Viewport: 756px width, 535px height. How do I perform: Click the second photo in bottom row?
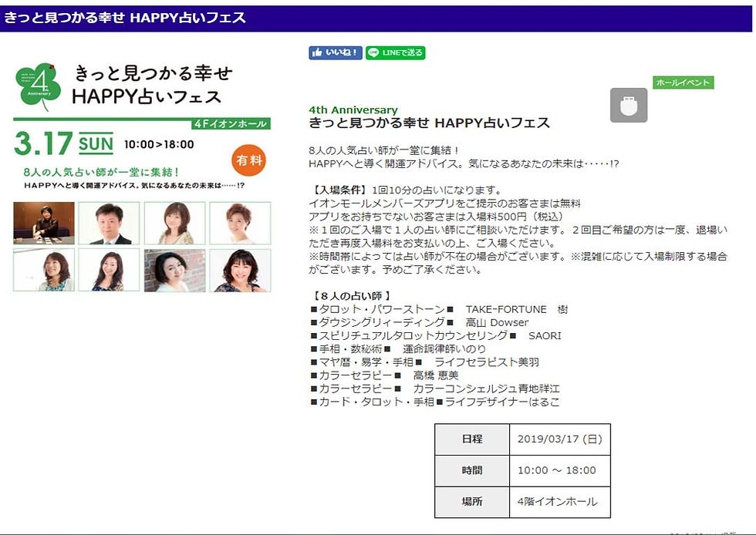(109, 271)
